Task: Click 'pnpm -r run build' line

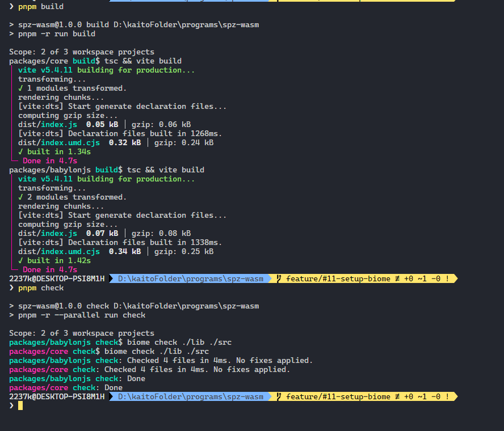Action: 52,33
